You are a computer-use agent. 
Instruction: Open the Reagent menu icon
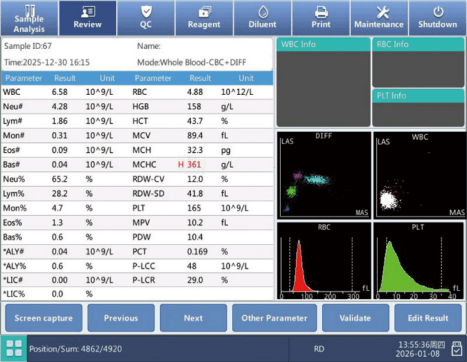[204, 12]
